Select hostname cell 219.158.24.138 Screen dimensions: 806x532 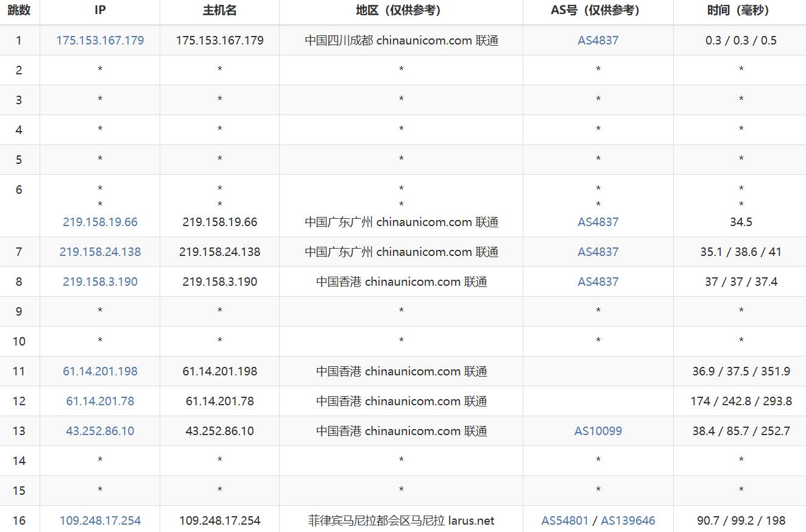pos(219,252)
